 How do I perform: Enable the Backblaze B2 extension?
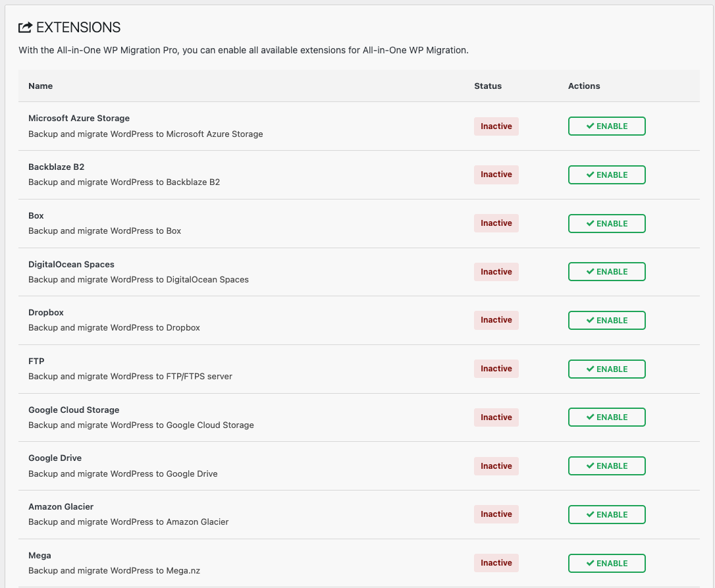606,175
